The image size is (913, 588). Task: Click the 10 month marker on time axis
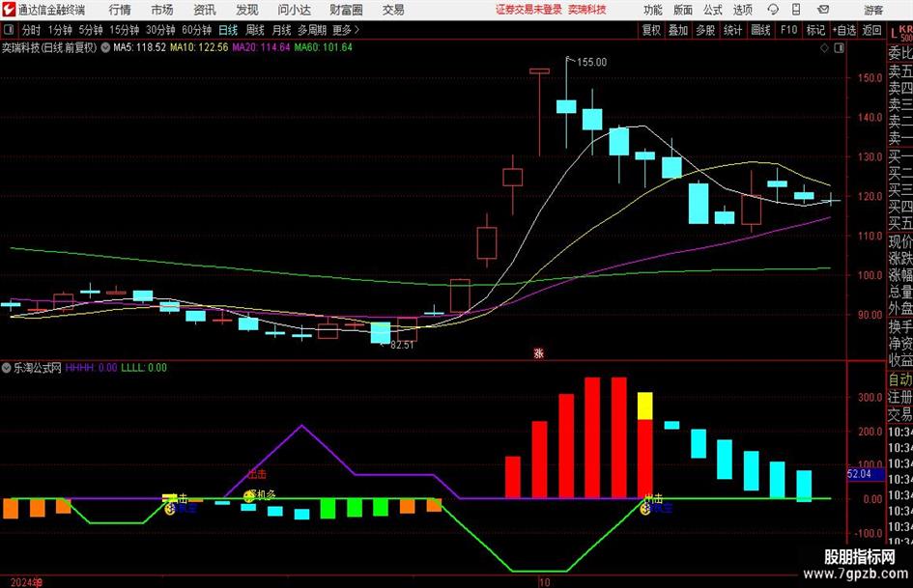(544, 582)
